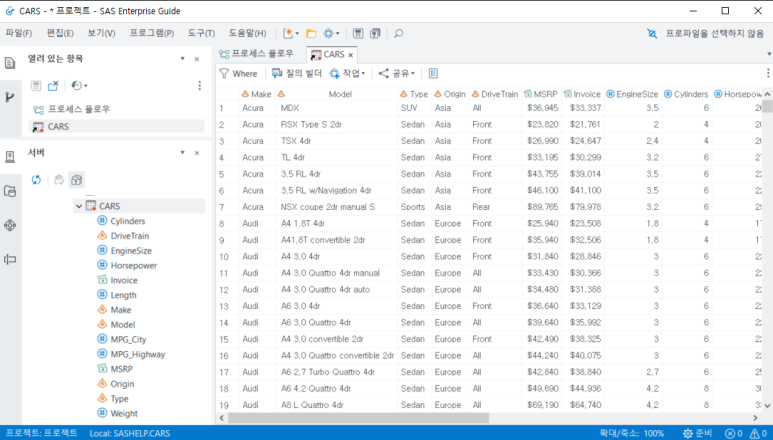The height and width of the screenshot is (440, 773).
Task: Click the Open folder toolbar icon
Action: tap(311, 34)
